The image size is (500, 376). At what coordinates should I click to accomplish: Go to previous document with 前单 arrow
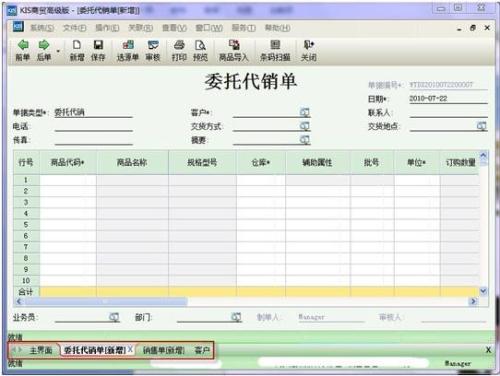[23, 50]
